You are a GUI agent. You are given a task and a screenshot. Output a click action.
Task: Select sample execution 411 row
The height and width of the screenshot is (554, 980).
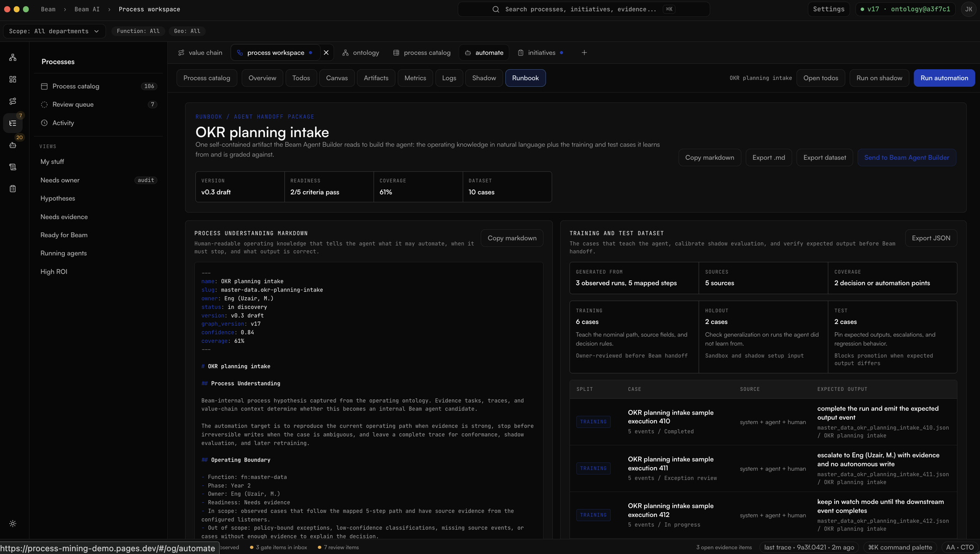[763, 469]
